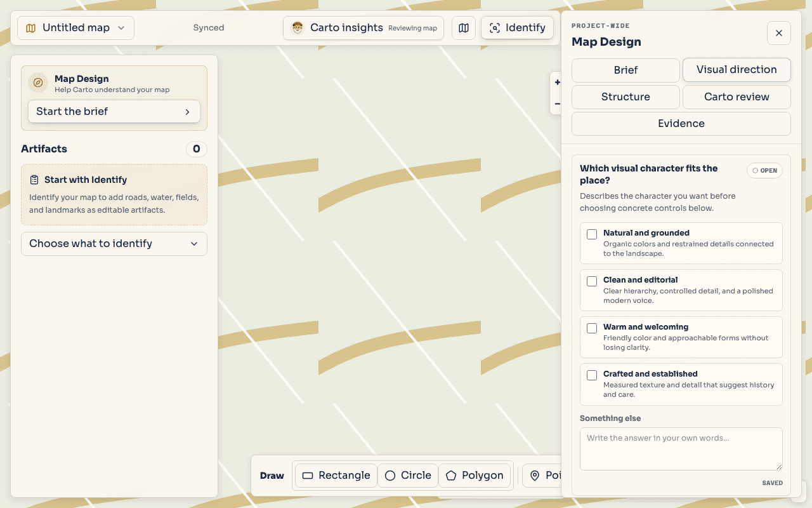The width and height of the screenshot is (812, 508).
Task: Open the Evidence tab
Action: [681, 124]
